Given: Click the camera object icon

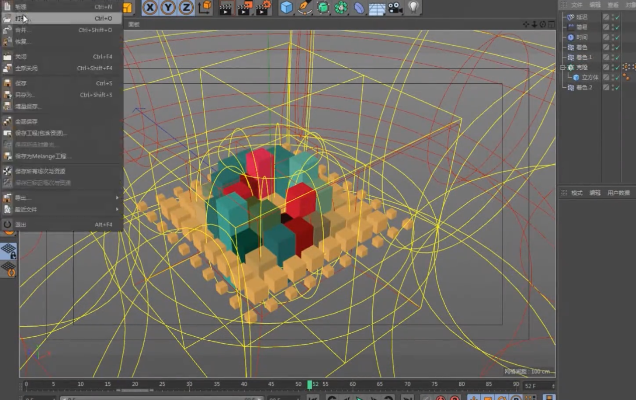Looking at the screenshot, I should [394, 8].
